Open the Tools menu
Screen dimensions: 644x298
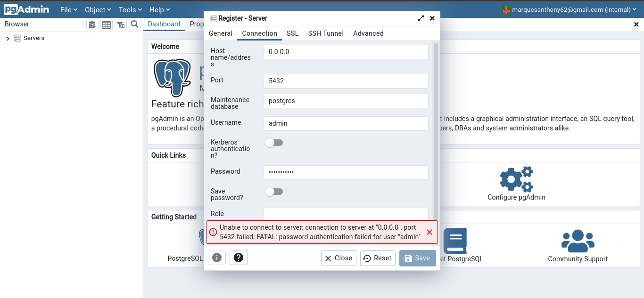click(x=131, y=9)
